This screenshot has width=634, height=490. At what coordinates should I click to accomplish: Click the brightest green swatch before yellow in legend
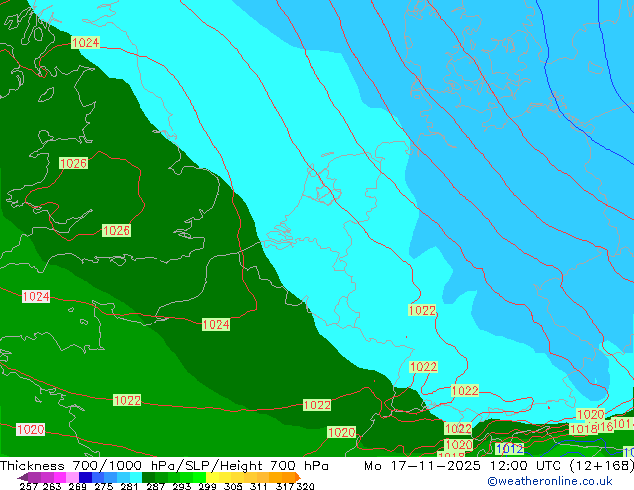199,477
